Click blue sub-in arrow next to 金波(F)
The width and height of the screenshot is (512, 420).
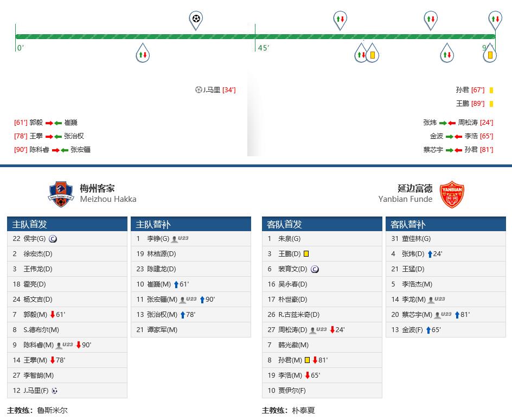point(428,330)
